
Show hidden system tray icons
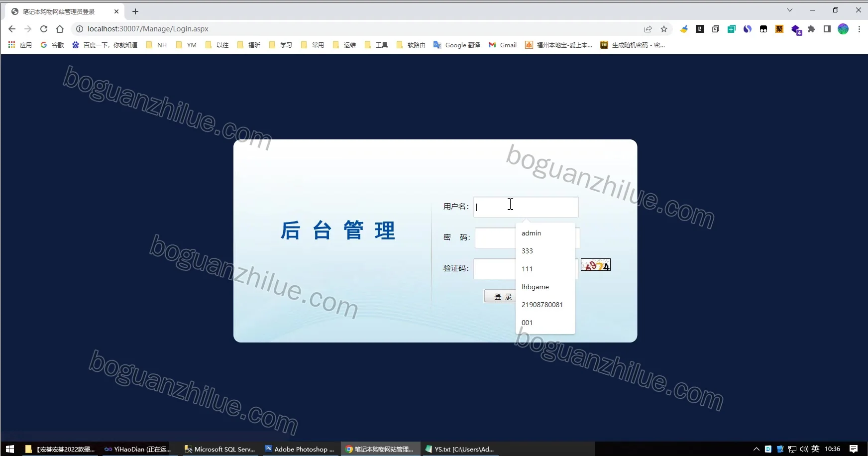[757, 449]
